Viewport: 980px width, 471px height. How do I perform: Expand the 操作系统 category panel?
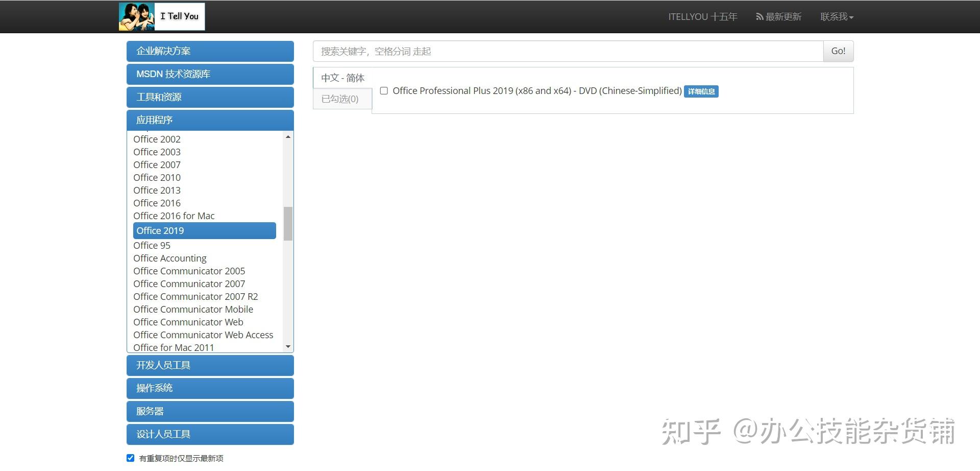click(210, 388)
